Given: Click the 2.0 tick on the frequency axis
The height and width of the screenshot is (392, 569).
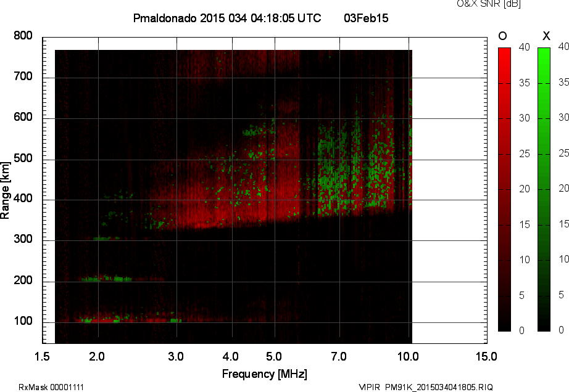Looking at the screenshot, I should click(x=97, y=356).
